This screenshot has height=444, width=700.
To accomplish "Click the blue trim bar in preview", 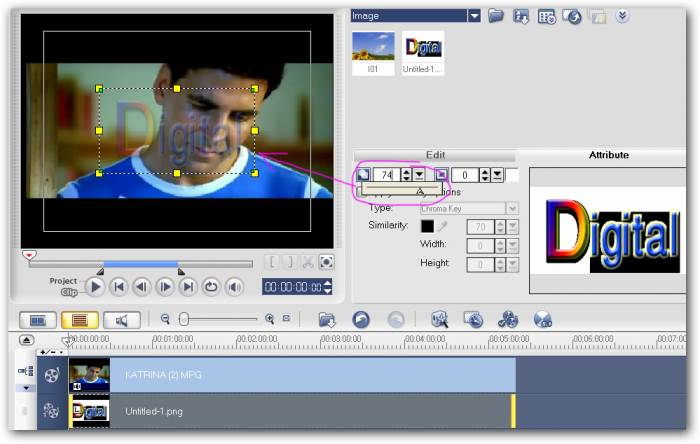I will tap(141, 264).
